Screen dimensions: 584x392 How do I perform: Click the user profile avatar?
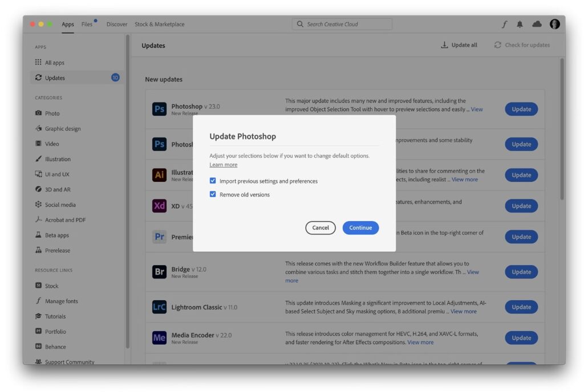(x=554, y=24)
